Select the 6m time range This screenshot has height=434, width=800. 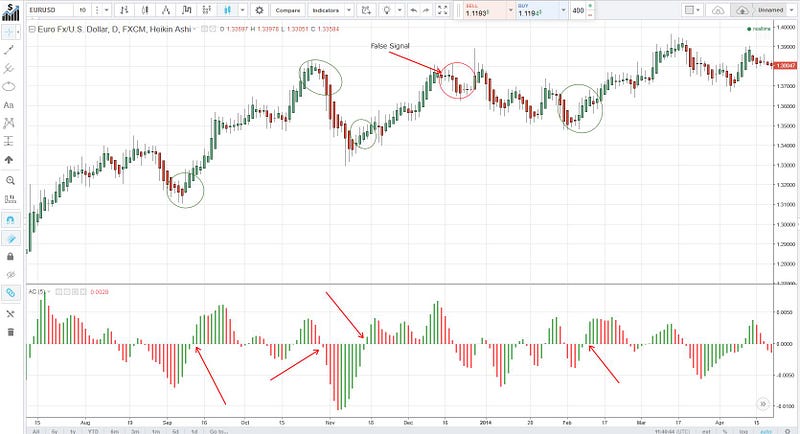(x=115, y=431)
